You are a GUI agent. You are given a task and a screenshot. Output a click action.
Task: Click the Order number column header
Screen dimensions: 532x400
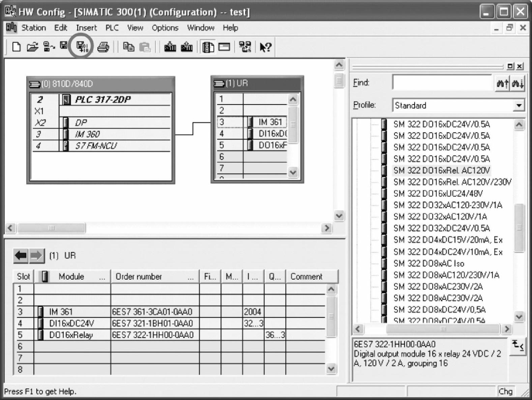click(x=155, y=277)
